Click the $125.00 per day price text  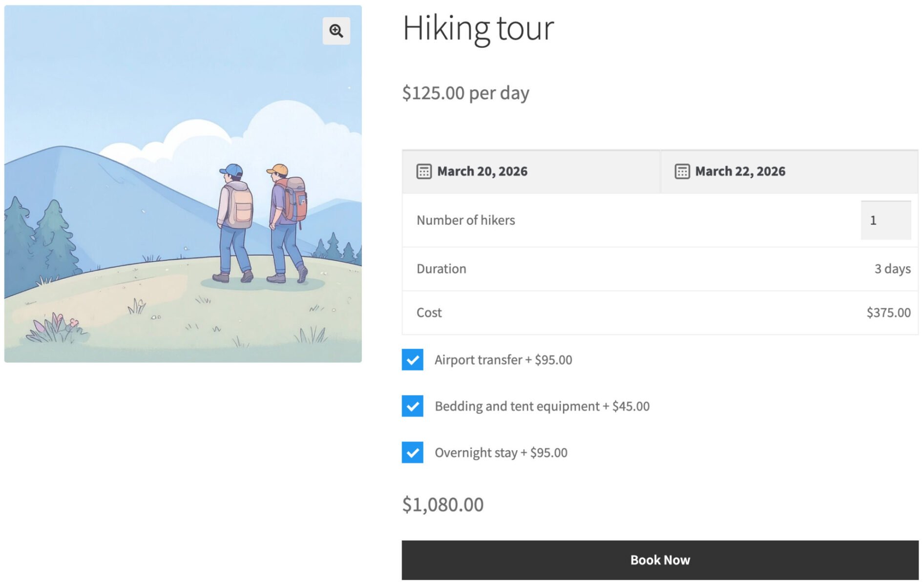pos(464,92)
